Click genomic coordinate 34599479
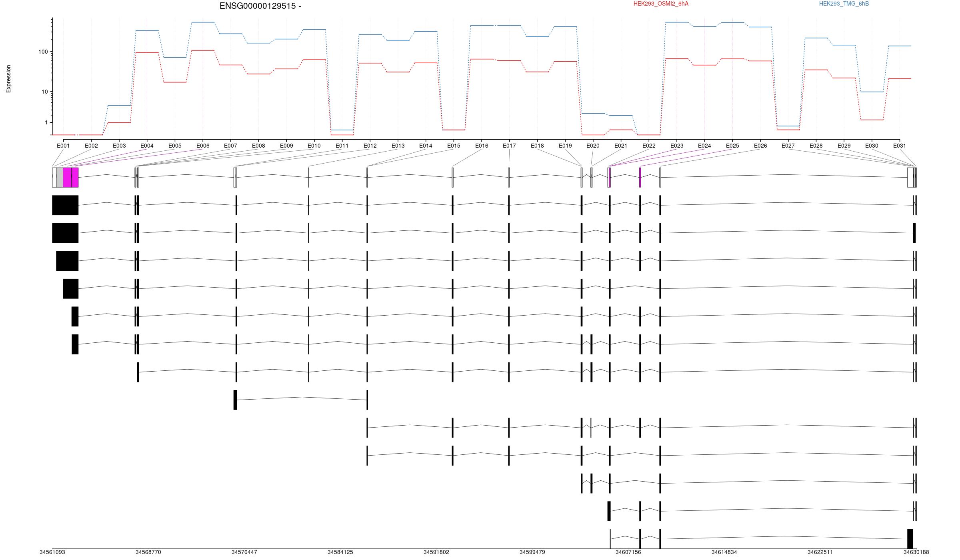 532,552
